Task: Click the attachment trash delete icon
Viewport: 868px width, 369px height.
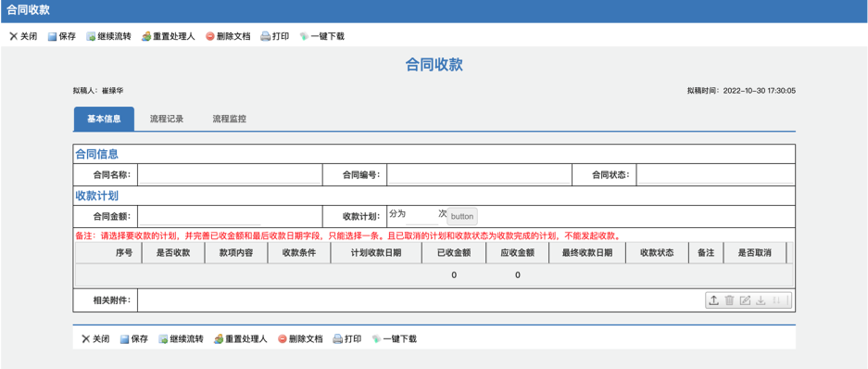Action: click(x=730, y=300)
